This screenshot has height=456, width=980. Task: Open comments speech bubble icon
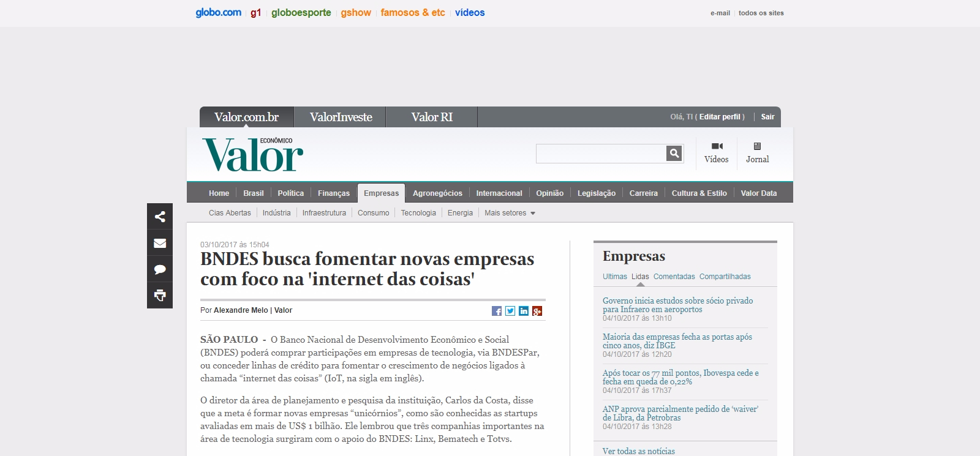coord(160,269)
